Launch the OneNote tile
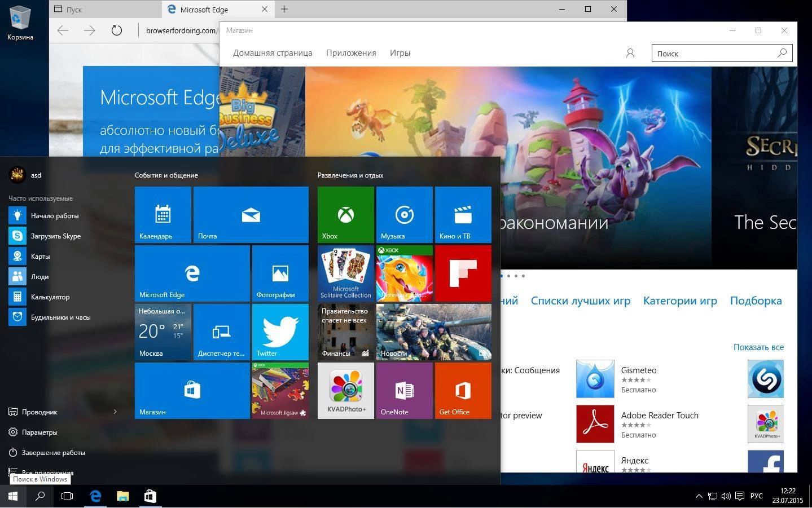The height and width of the screenshot is (508, 812). [405, 391]
